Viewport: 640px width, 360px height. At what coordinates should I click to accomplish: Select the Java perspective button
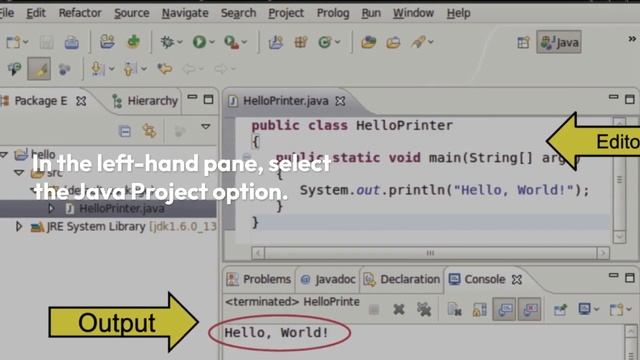point(559,42)
